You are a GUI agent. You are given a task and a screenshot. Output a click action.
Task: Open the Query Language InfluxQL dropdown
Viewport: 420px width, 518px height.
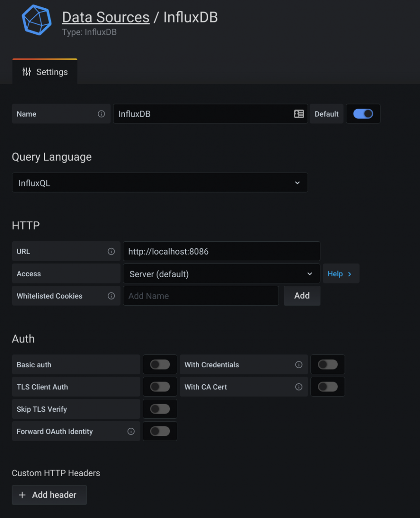(x=160, y=183)
